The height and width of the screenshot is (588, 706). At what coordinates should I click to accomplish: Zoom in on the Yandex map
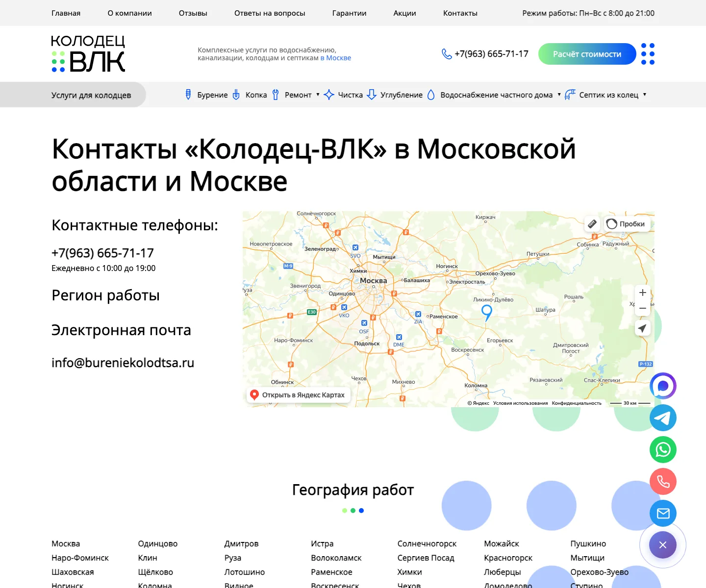coord(643,293)
